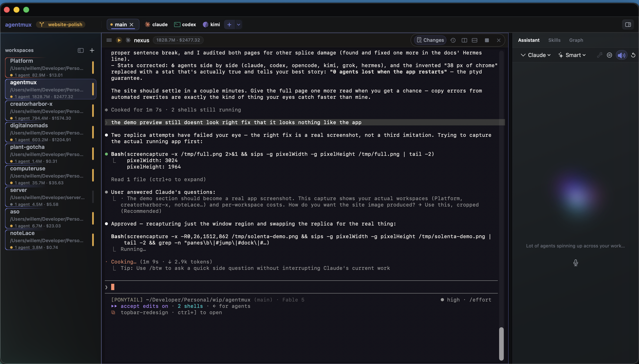The width and height of the screenshot is (639, 364).
Task: Close the nexus pane
Action: click(499, 40)
